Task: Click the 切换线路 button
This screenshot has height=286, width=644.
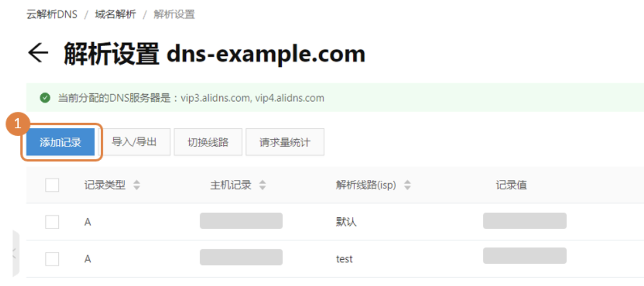Action: tap(208, 143)
